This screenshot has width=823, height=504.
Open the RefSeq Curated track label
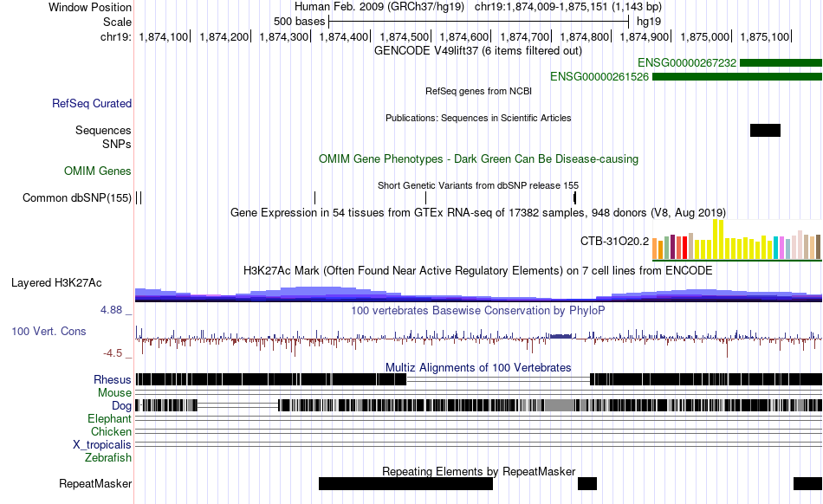[92, 103]
